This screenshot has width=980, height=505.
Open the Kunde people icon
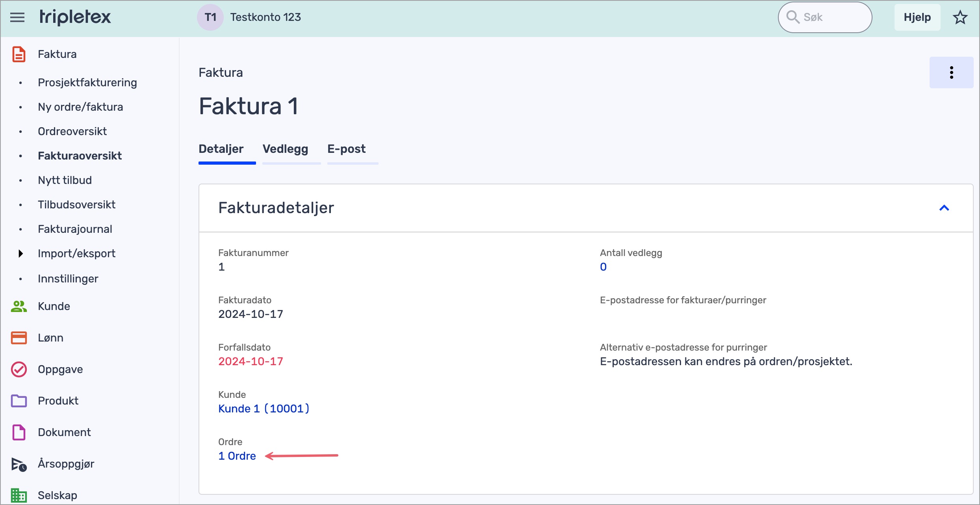pyautogui.click(x=19, y=306)
